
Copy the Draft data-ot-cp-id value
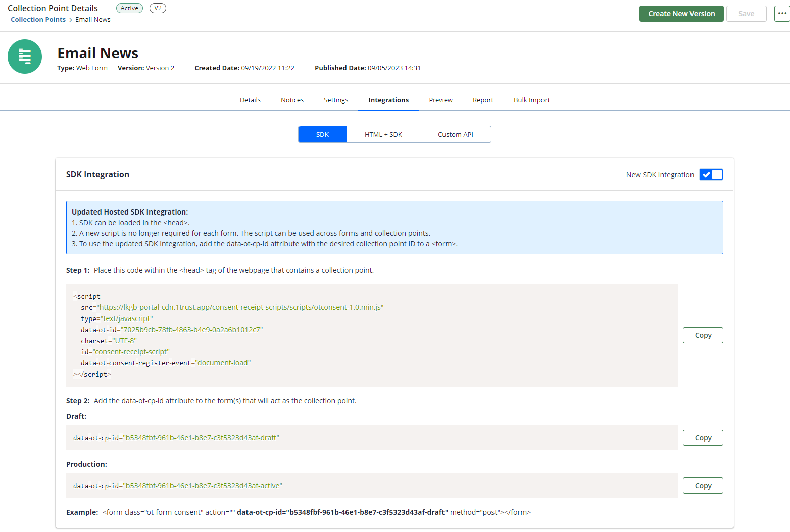(703, 437)
